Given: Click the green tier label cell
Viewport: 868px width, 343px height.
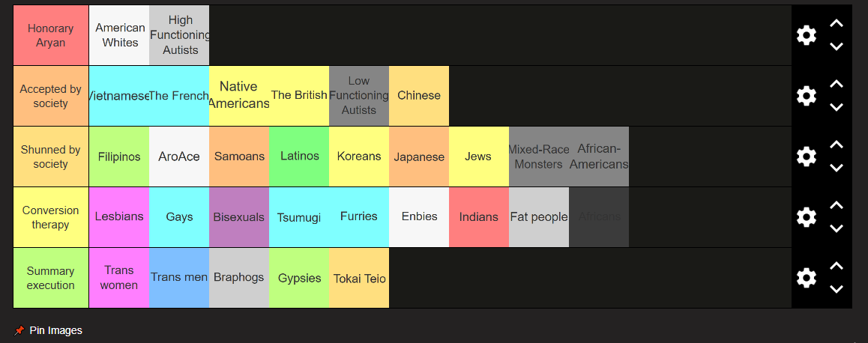Looking at the screenshot, I should (51, 278).
